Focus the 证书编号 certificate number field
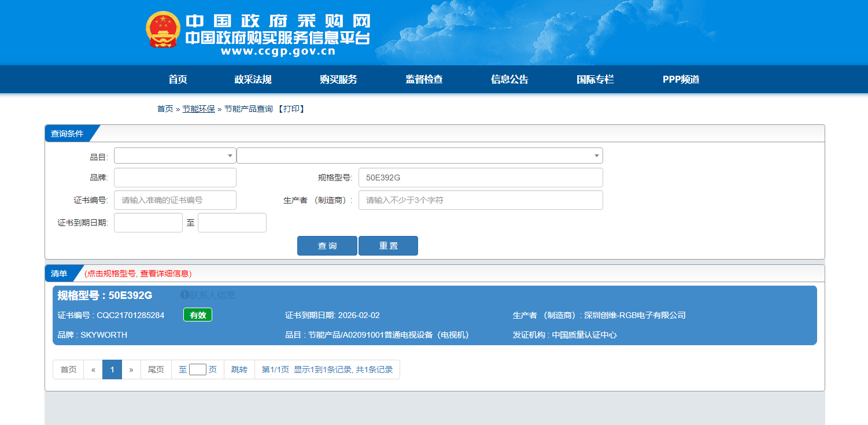The width and height of the screenshot is (868, 425). [x=175, y=200]
